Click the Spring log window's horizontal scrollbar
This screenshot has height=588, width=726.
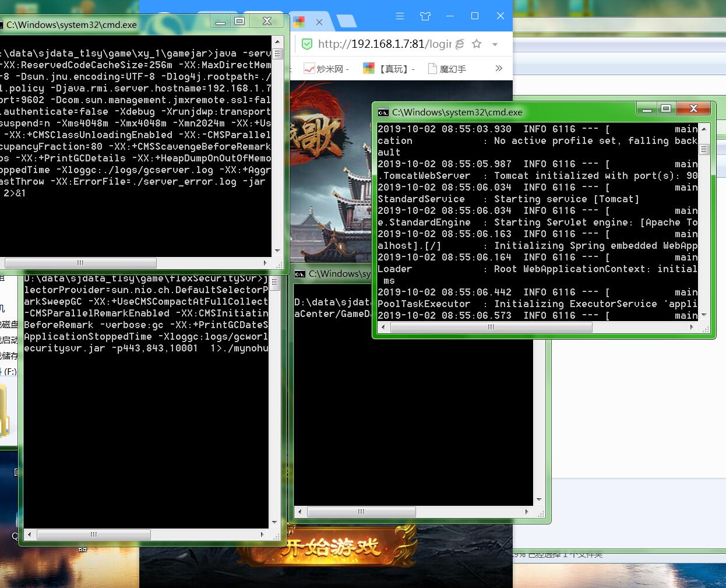[x=491, y=328]
